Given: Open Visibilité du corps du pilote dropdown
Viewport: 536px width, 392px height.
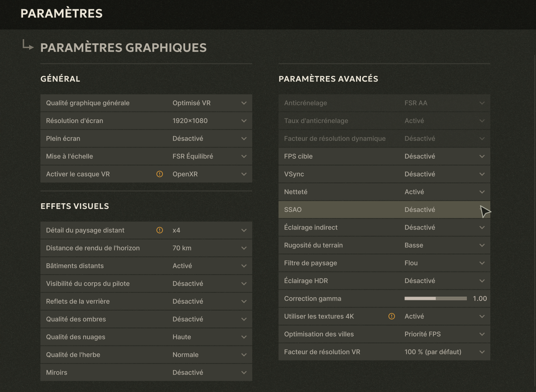Looking at the screenshot, I should (146, 284).
